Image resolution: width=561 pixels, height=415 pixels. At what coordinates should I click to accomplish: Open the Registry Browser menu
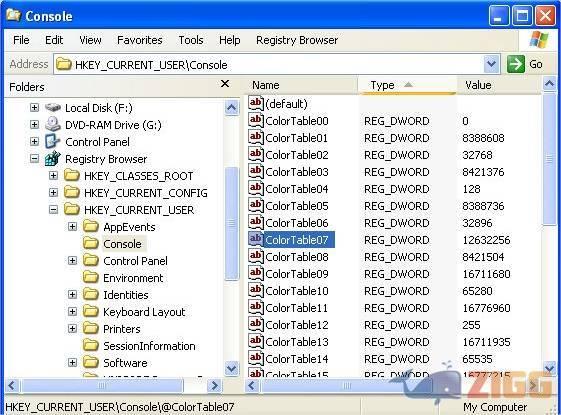297,40
